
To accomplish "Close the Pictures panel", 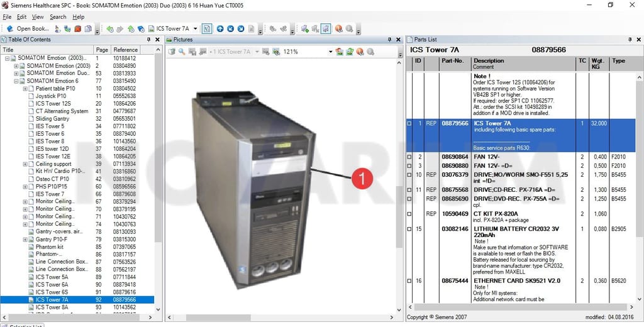I will pos(398,40).
